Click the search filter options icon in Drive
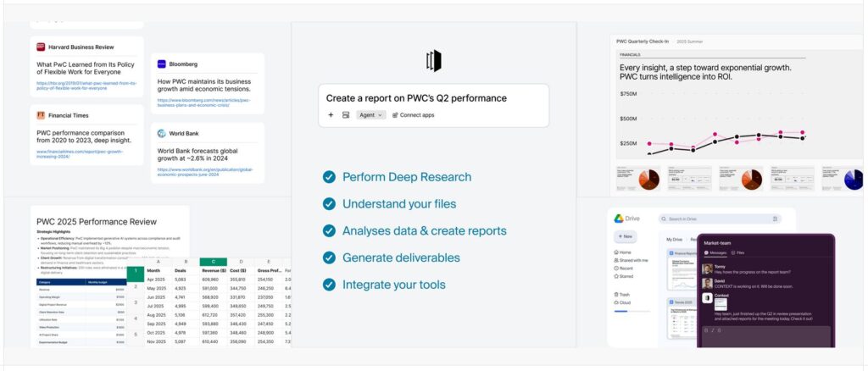Screen dimensions: 868x371 pos(775,219)
